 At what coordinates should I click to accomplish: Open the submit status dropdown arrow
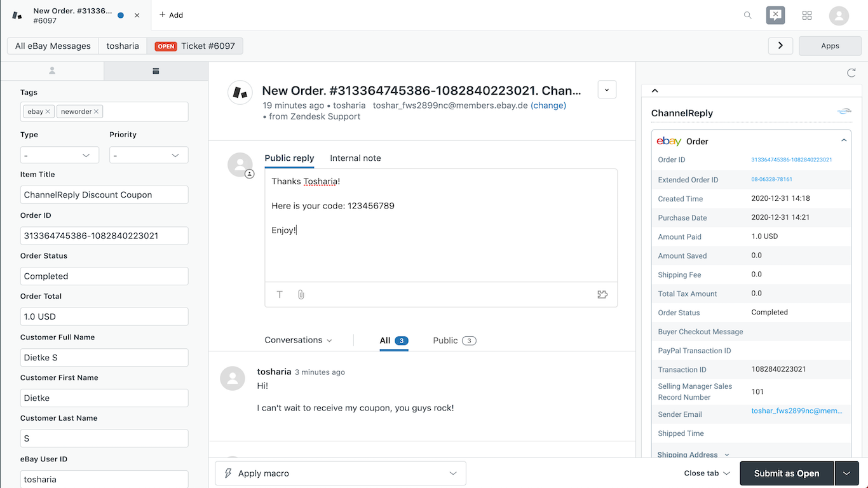click(x=847, y=473)
